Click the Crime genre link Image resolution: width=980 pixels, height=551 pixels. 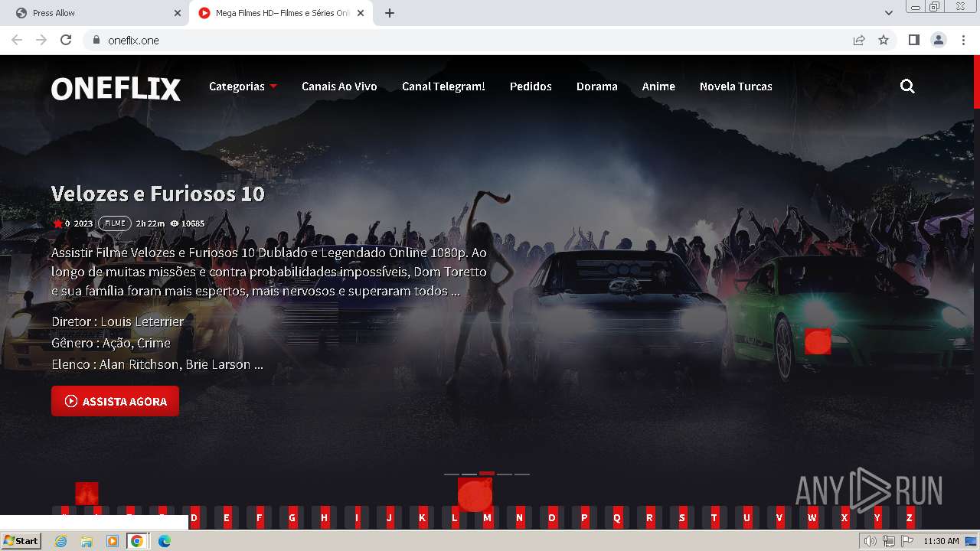click(154, 343)
